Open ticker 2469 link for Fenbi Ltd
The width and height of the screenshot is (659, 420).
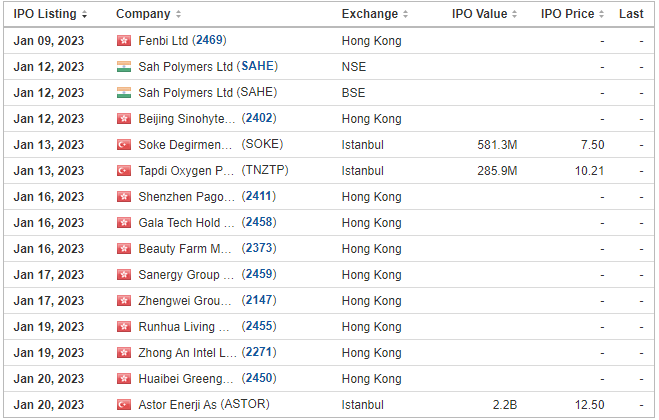coord(209,40)
